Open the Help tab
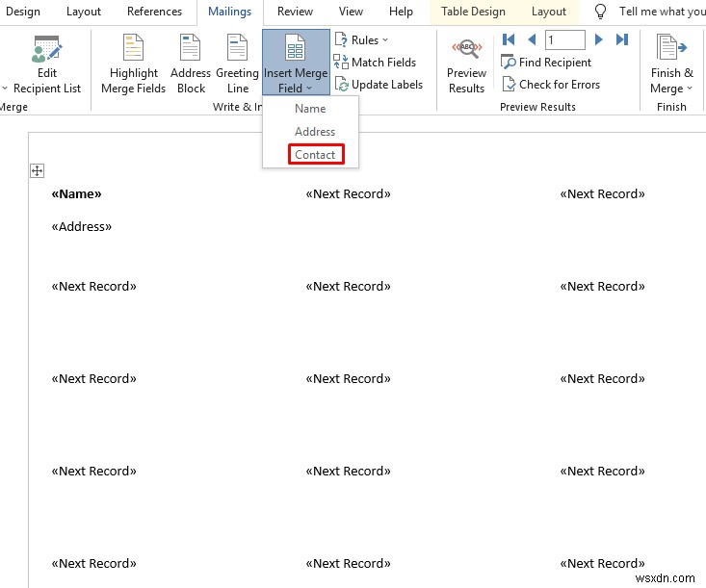The image size is (706, 588). coord(401,12)
